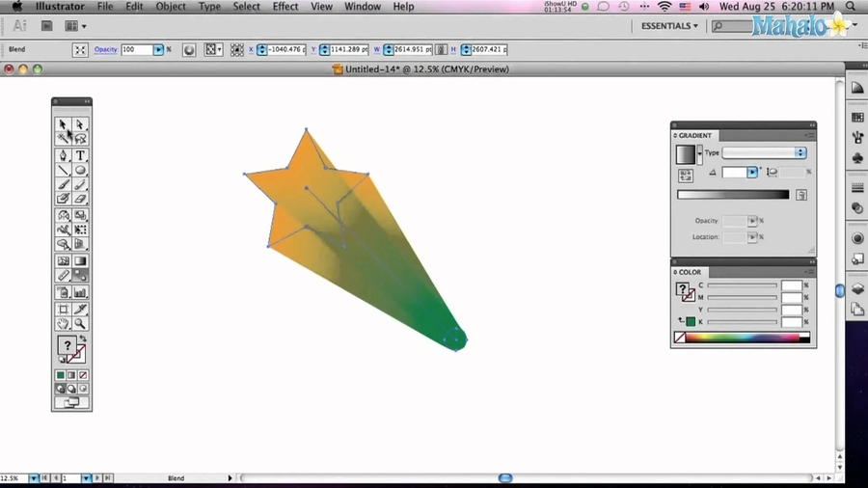
Task: Click the Reverse Gradient icon
Action: tap(685, 176)
